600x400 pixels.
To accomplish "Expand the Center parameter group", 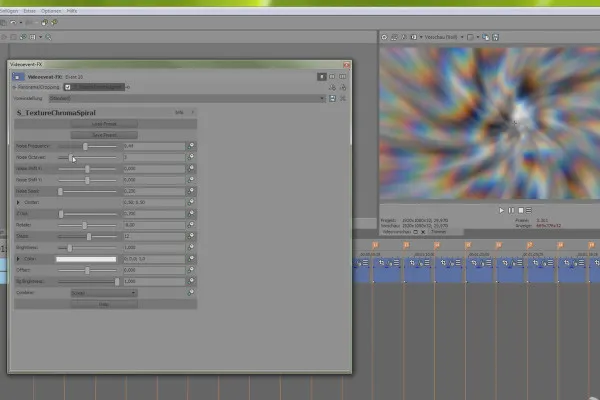I will 18,202.
